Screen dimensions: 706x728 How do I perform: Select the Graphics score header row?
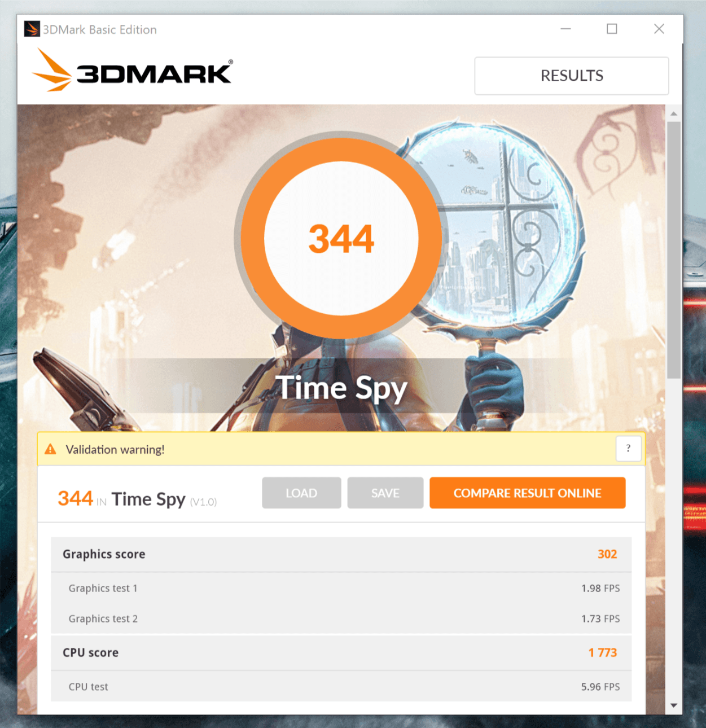tap(341, 554)
